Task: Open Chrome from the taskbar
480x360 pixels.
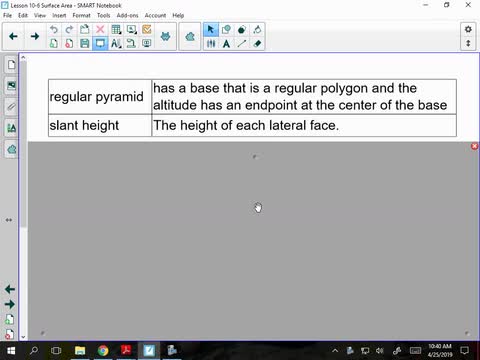Action: pyautogui.click(x=103, y=350)
